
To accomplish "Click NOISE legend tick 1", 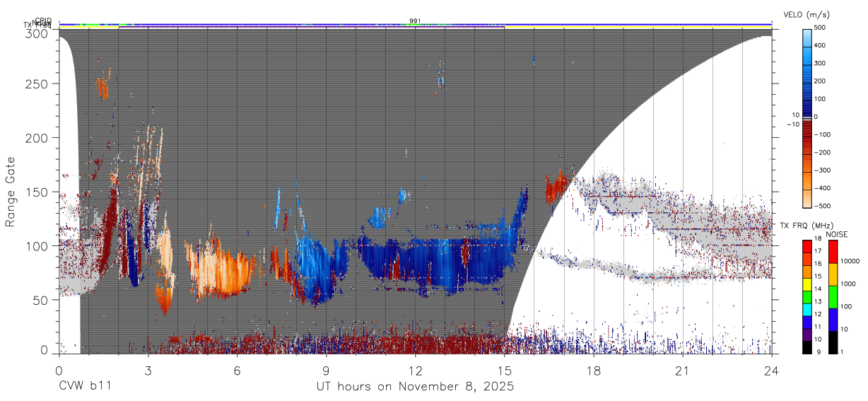I will [x=843, y=351].
